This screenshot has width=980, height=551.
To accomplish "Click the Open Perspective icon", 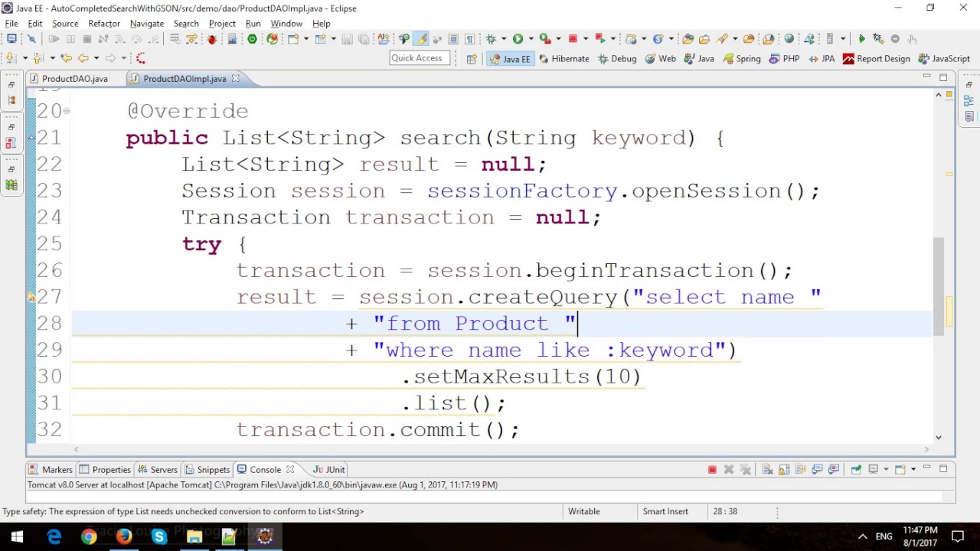I will (472, 58).
